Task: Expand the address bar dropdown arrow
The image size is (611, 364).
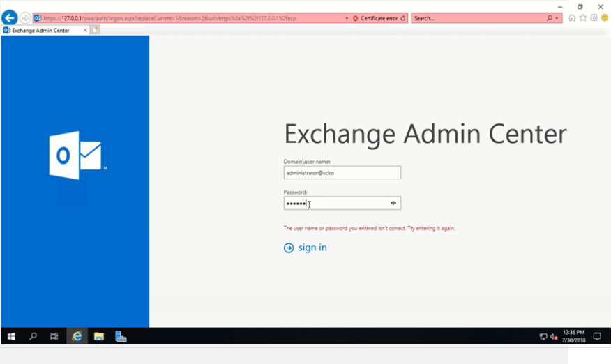Action: coord(347,18)
